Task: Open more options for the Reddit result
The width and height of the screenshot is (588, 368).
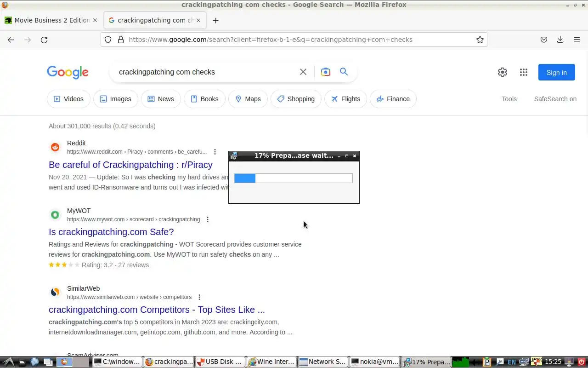Action: [215, 152]
